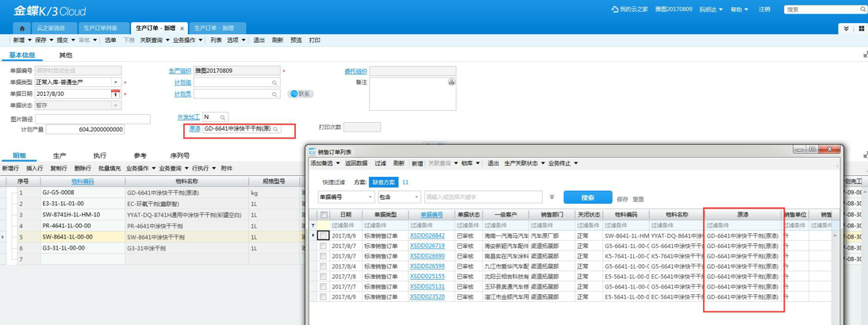Click the double-chevron expand filter icon
The image size is (868, 325).
tap(551, 197)
